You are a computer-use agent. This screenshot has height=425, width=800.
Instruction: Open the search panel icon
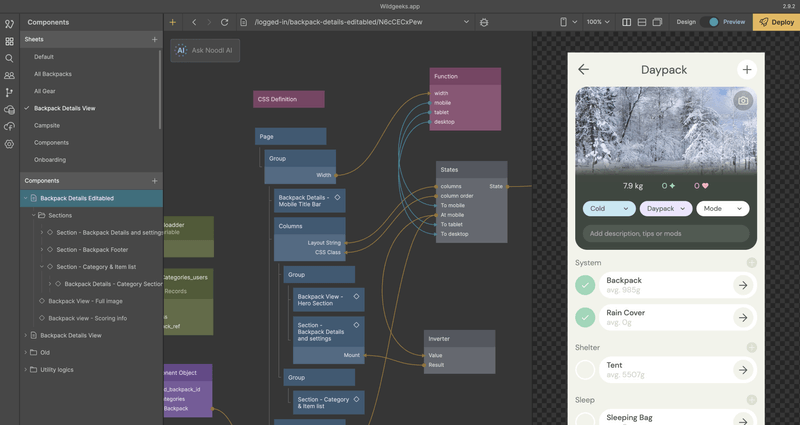9,58
